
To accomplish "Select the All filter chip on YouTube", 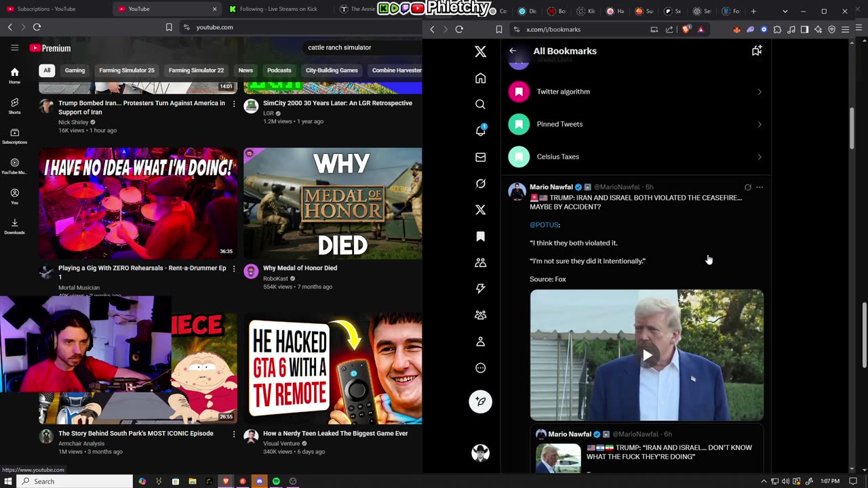I will 47,70.
